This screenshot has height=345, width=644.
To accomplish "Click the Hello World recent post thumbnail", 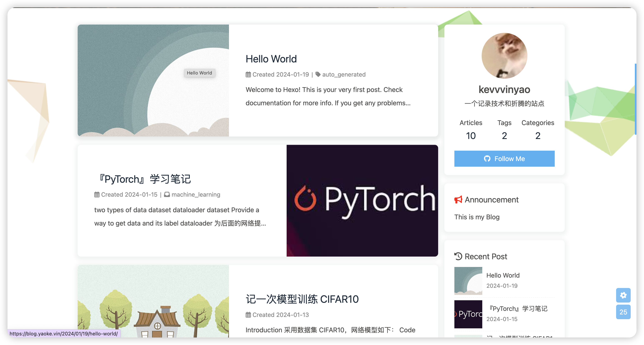I will pyautogui.click(x=468, y=281).
